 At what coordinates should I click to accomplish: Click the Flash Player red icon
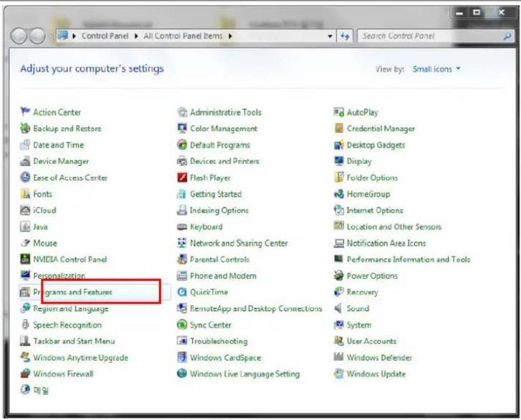(x=182, y=177)
